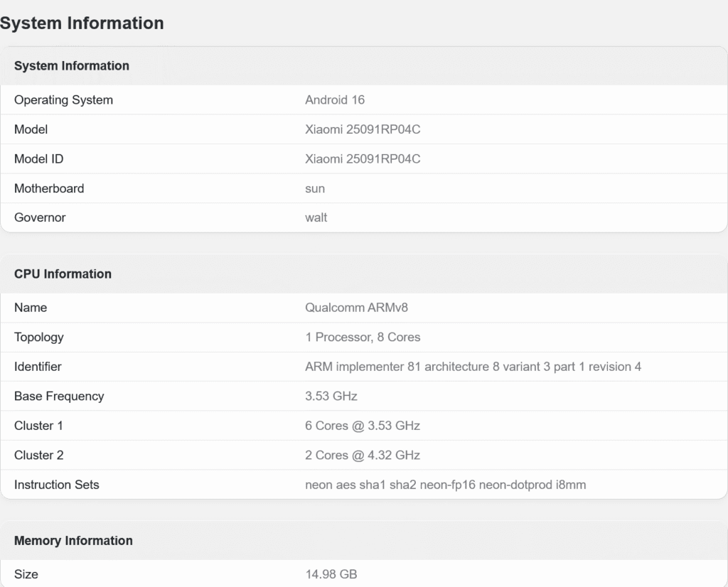Viewport: 728px width, 587px height.
Task: Click the 'CPU Information' card header
Action: (x=63, y=274)
